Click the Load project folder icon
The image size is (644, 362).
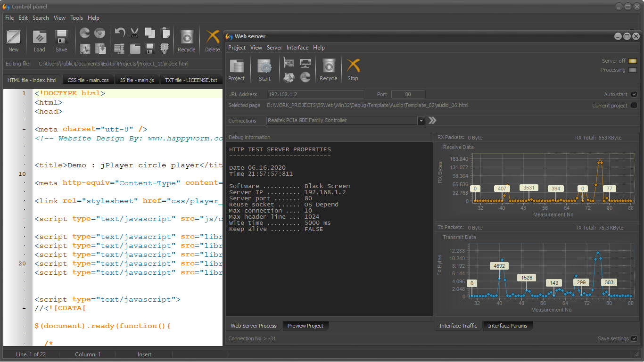40,38
